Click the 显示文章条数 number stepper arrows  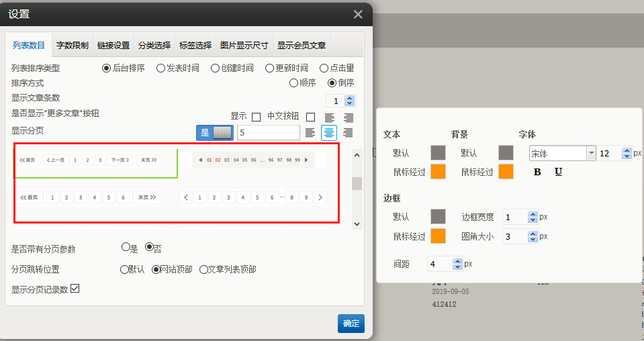click(x=349, y=101)
